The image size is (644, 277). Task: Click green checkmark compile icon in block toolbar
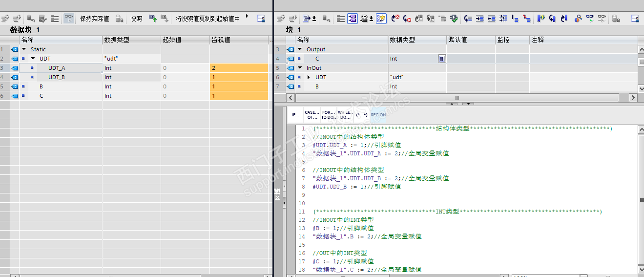pyautogui.click(x=454, y=19)
